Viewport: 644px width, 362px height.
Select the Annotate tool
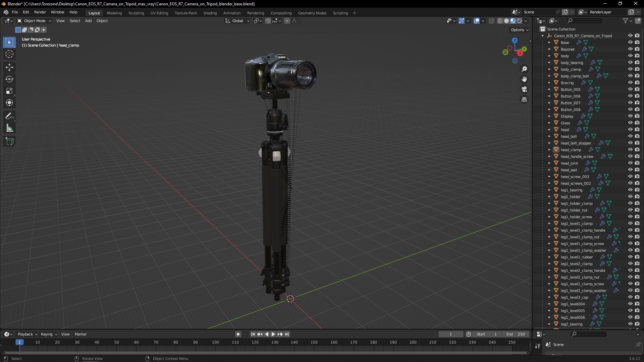[9, 116]
